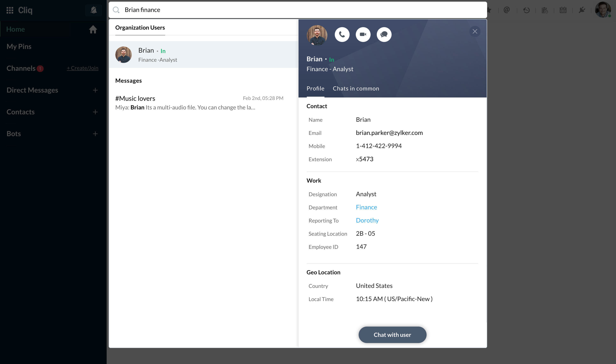Click Brian's profile picture in panel

[317, 35]
